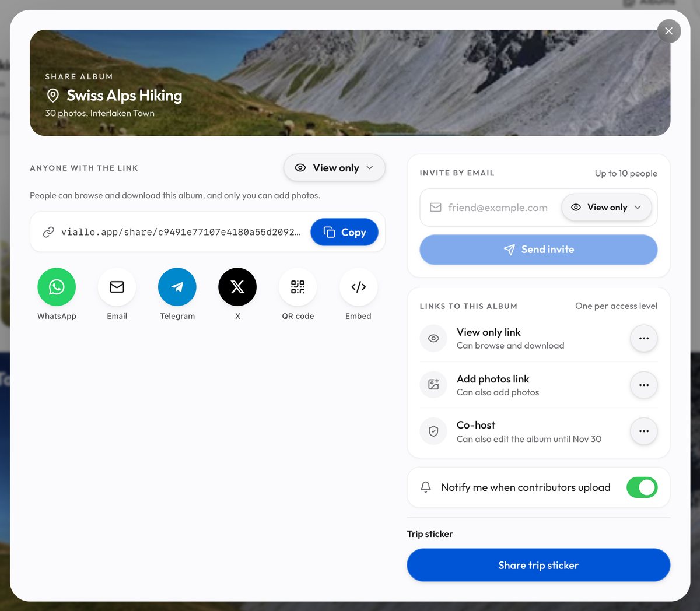Click the Swiss Alps Hiking album title

tap(124, 96)
